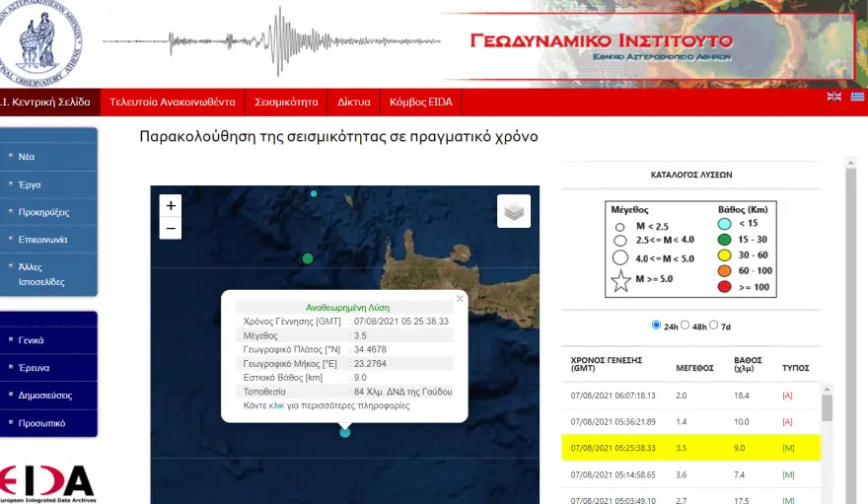Click the catalog list scrollbar up arrow

click(x=827, y=390)
